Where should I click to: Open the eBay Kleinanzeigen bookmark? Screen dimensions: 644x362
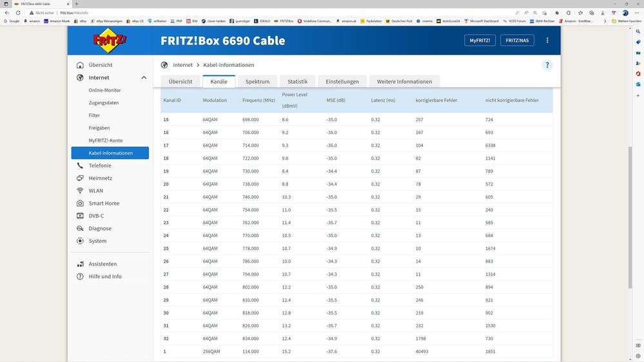coord(106,21)
